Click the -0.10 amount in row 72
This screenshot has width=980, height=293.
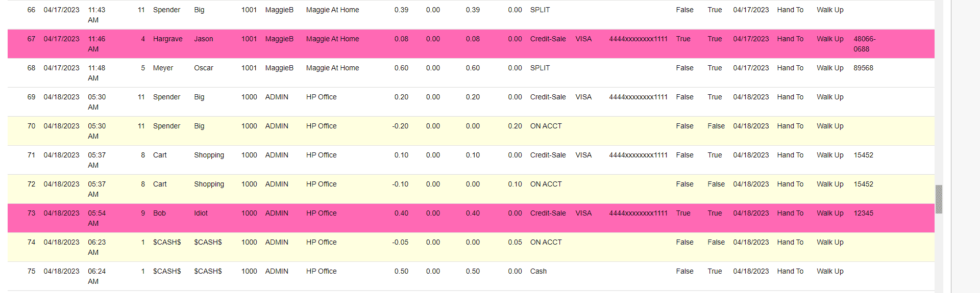[x=400, y=184]
